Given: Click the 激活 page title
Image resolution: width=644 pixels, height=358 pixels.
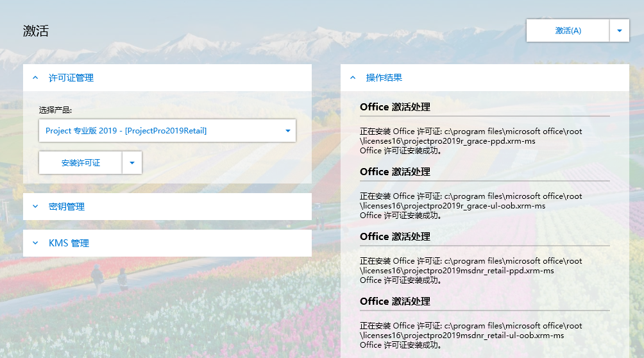Looking at the screenshot, I should point(36,31).
